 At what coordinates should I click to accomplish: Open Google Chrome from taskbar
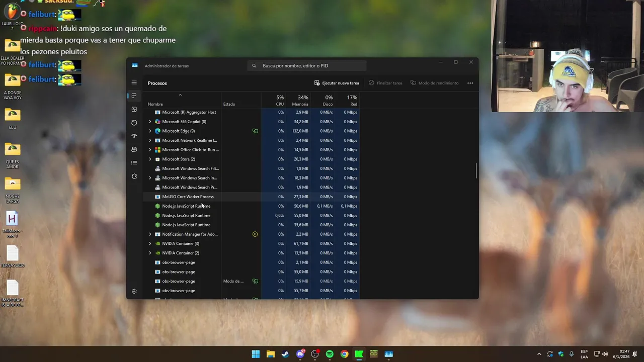click(x=344, y=354)
